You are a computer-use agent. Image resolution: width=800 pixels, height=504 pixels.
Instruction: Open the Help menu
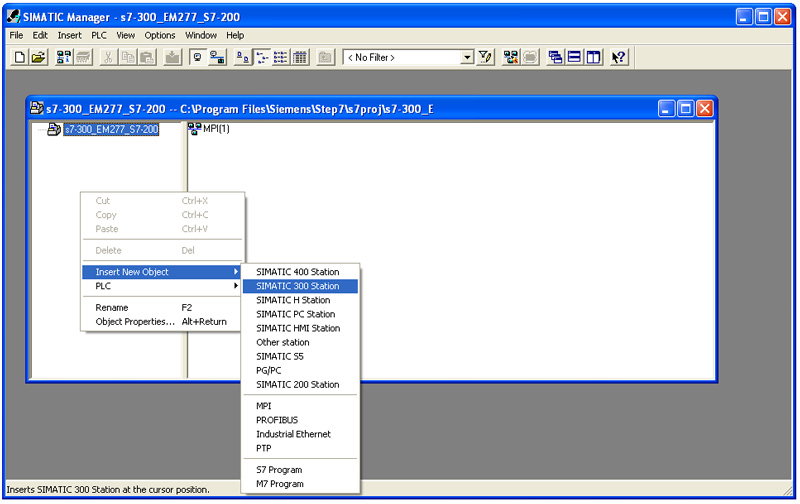pyautogui.click(x=235, y=35)
